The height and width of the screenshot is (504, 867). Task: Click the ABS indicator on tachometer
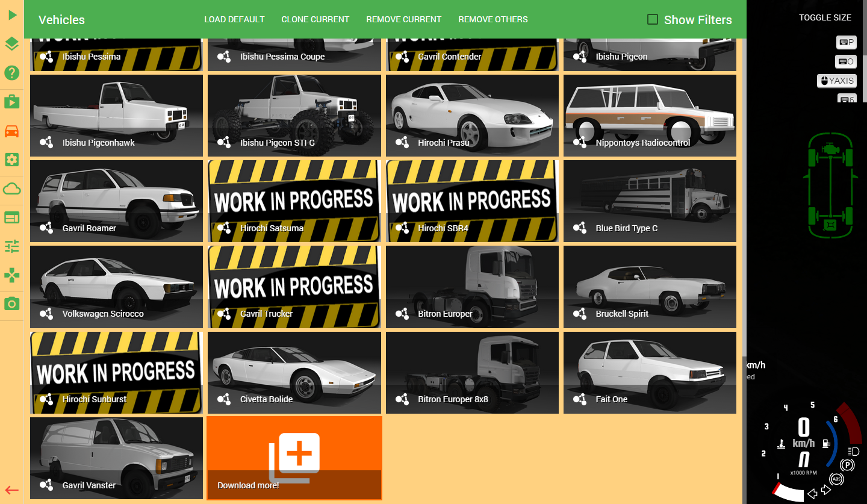pyautogui.click(x=836, y=479)
